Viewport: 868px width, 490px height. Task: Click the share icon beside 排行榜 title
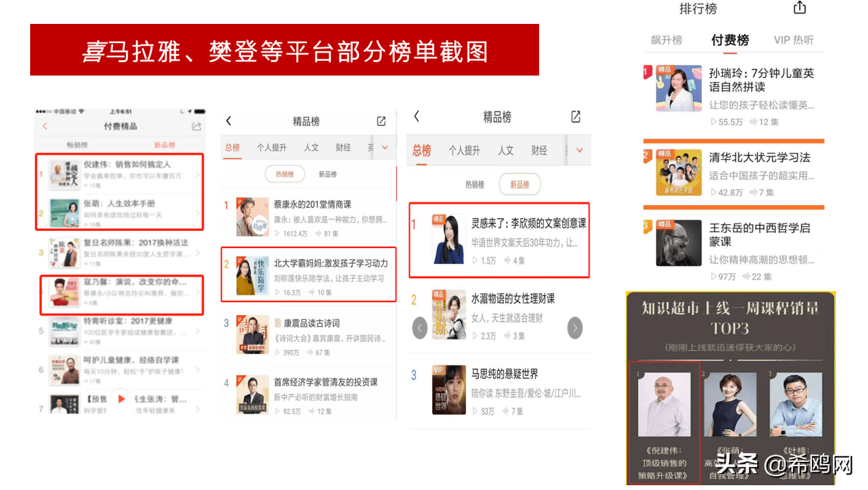[799, 8]
